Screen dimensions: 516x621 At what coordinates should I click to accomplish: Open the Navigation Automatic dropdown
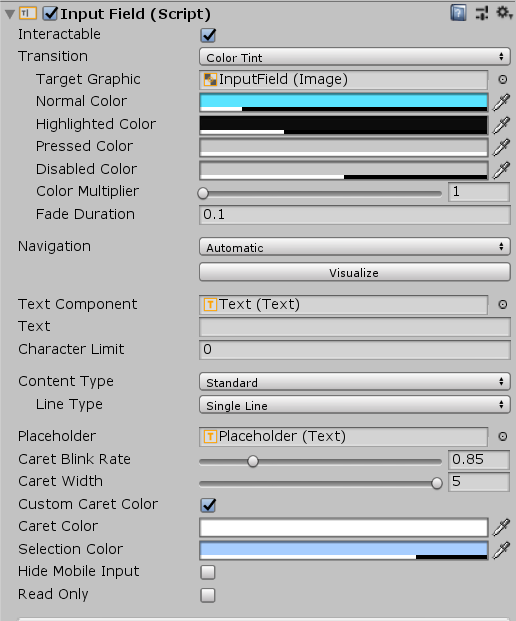[x=354, y=247]
